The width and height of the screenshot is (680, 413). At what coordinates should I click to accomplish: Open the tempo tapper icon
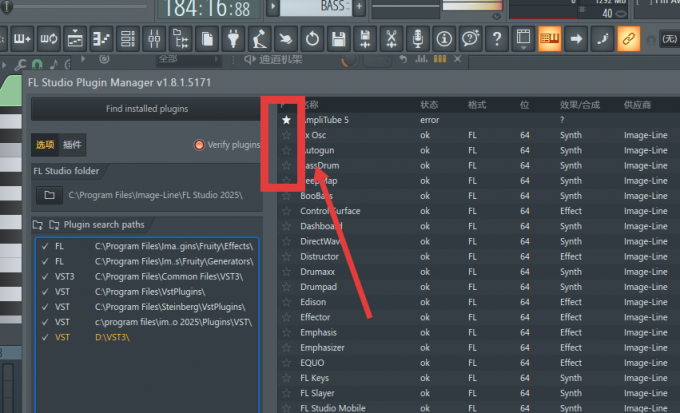260,39
